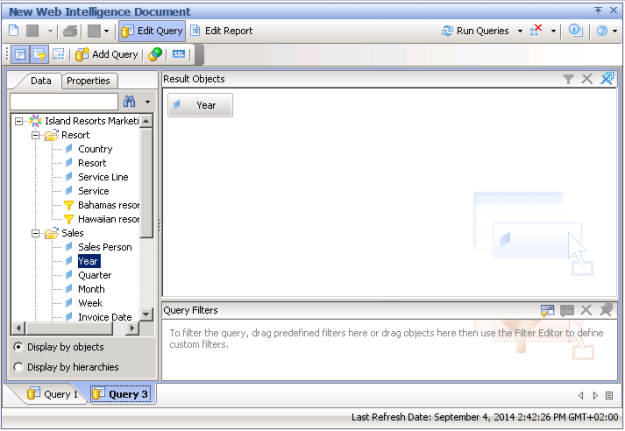
Task: Collapse the Sales folder in tree
Action: 35,233
